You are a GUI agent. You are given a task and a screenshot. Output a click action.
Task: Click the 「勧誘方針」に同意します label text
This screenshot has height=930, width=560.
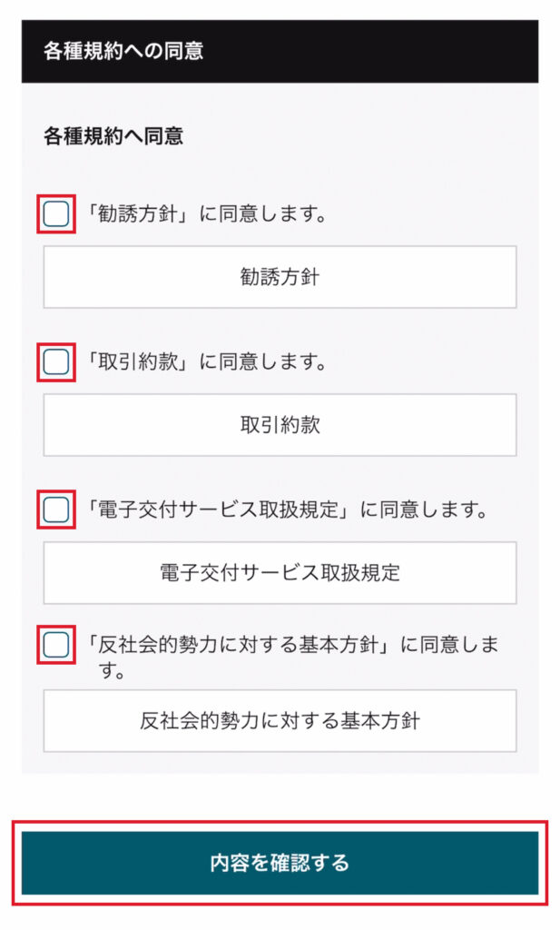point(206,215)
